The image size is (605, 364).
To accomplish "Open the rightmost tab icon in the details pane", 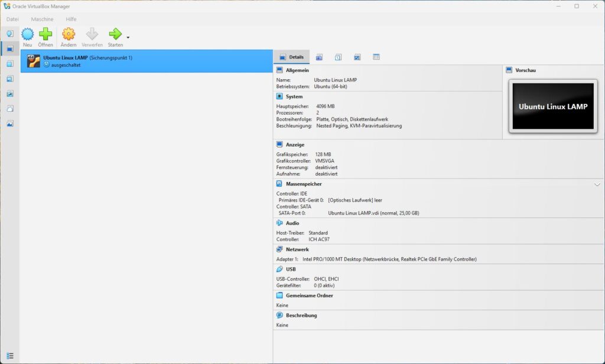I will [376, 57].
